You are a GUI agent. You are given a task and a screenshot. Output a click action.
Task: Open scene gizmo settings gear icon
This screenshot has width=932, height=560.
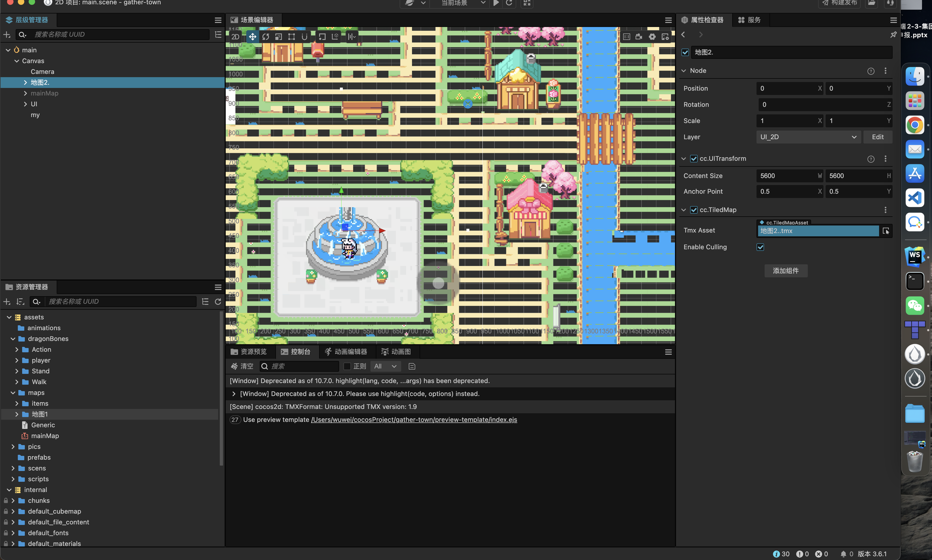click(x=652, y=37)
